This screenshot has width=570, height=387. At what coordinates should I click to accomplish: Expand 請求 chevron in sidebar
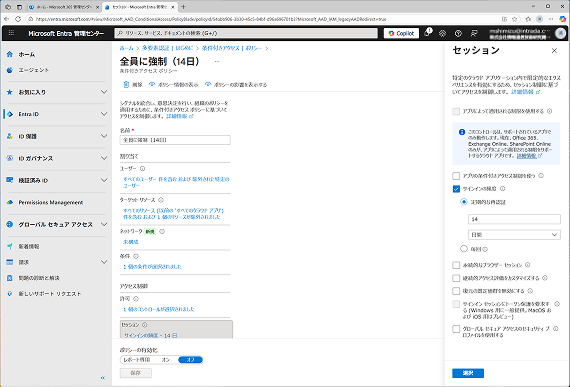tap(104, 262)
